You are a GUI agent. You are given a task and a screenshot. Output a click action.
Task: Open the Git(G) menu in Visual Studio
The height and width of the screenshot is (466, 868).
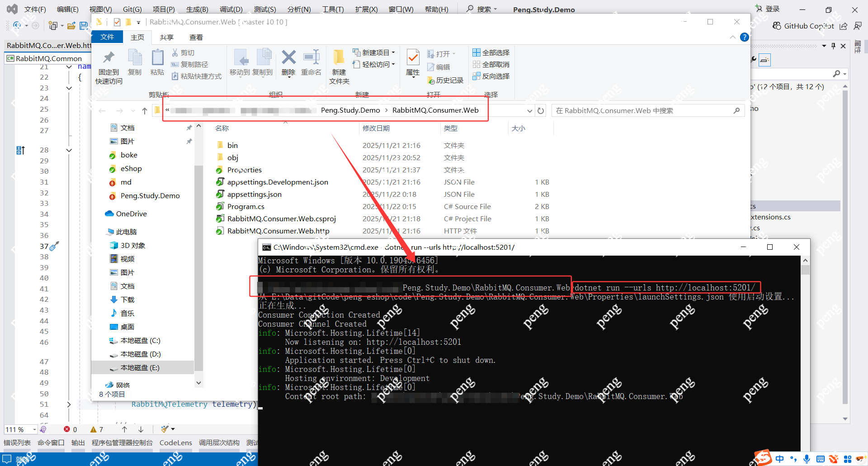[x=132, y=9]
